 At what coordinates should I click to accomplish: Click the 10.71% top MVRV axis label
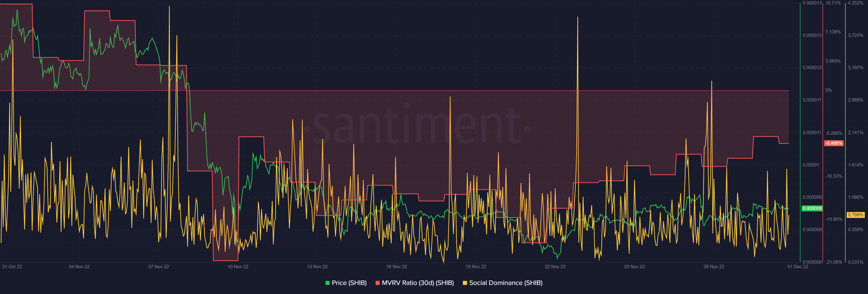[833, 3]
